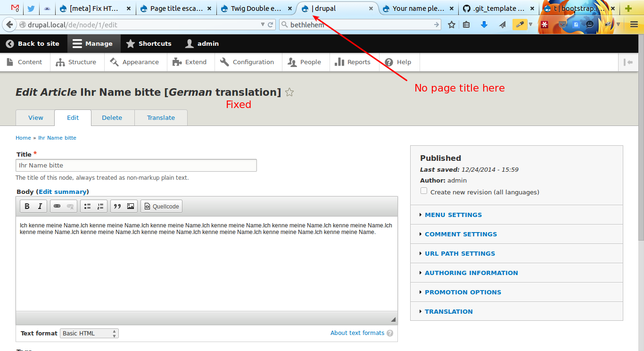644x351 pixels.
Task: Toggle italic formatting in the body editor
Action: 40,206
